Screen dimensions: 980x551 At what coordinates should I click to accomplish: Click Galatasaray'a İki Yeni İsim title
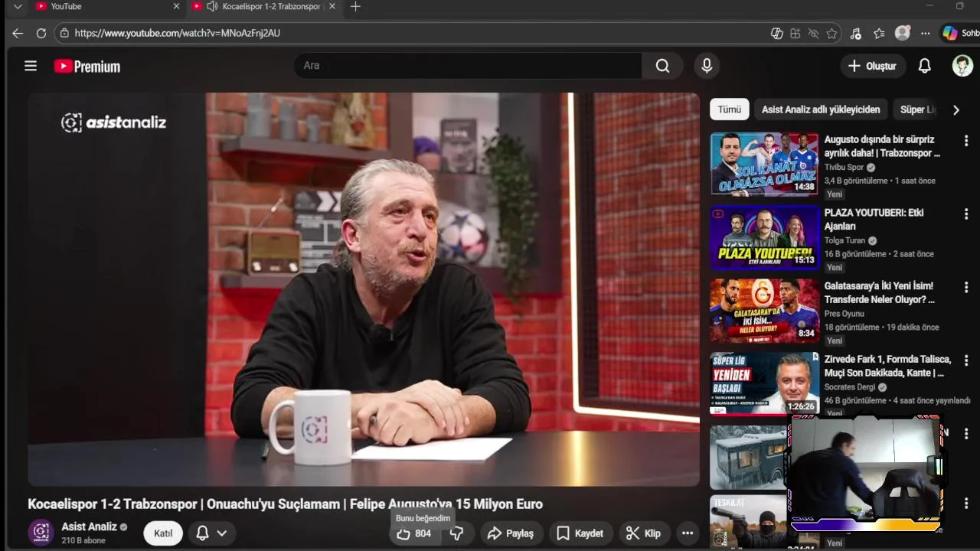click(879, 292)
